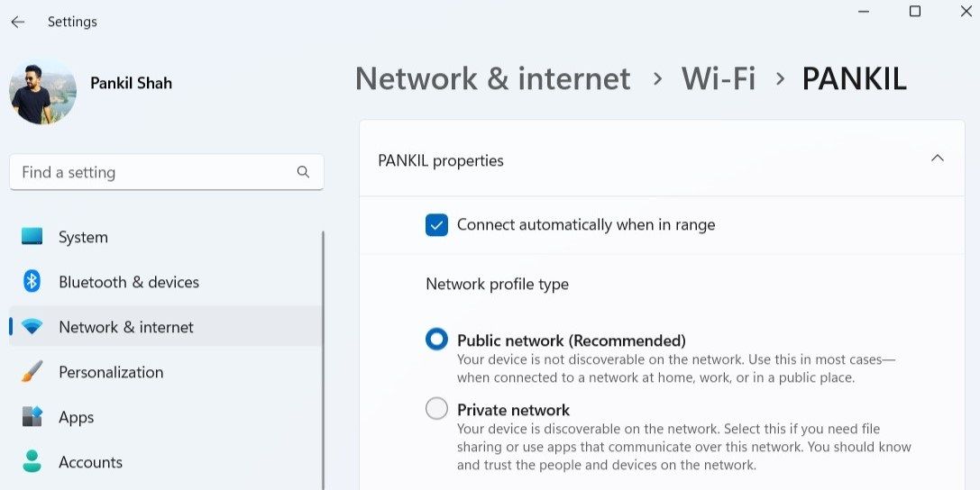
Task: Click the Bluetooth icon in sidebar
Action: pyautogui.click(x=32, y=282)
